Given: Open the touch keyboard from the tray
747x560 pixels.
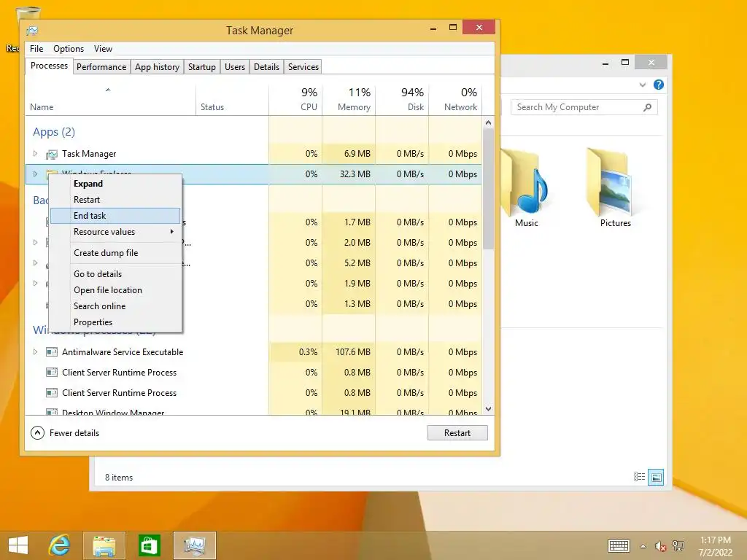Looking at the screenshot, I should coord(619,545).
